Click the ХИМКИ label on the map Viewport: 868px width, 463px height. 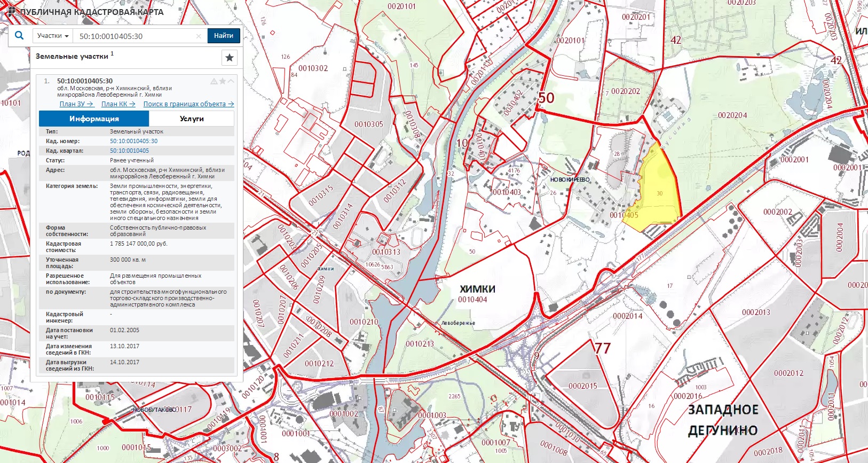coord(477,289)
